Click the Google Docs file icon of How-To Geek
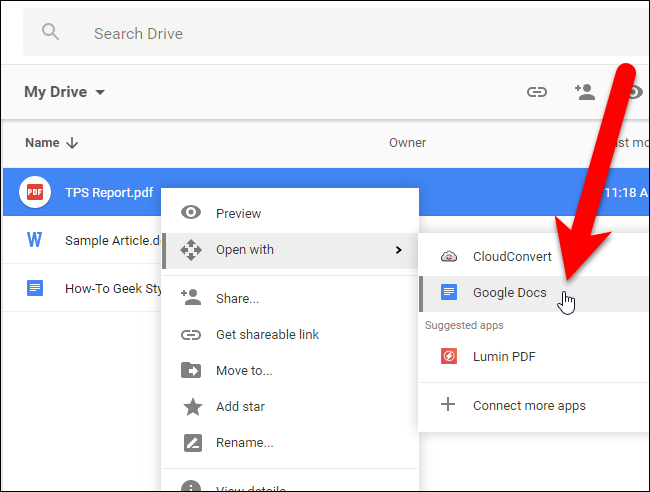650x492 pixels. pyautogui.click(x=36, y=288)
